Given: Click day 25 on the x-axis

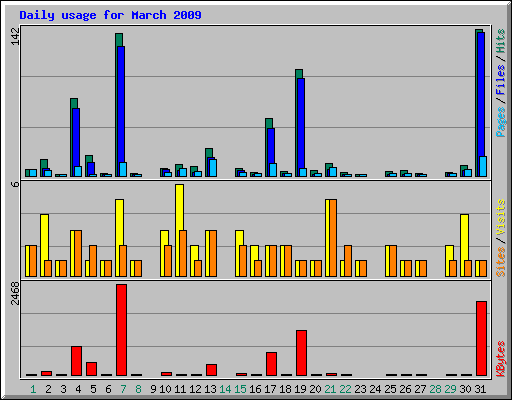Looking at the screenshot, I should click(x=390, y=389).
